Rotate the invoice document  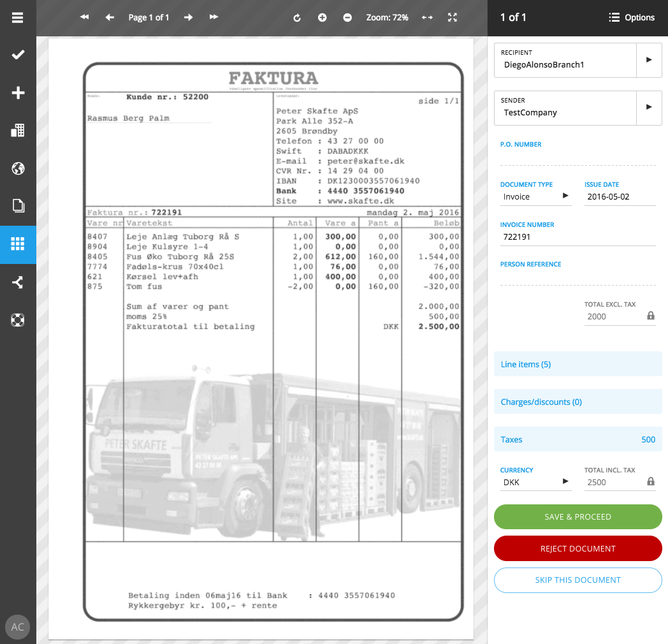pos(296,18)
